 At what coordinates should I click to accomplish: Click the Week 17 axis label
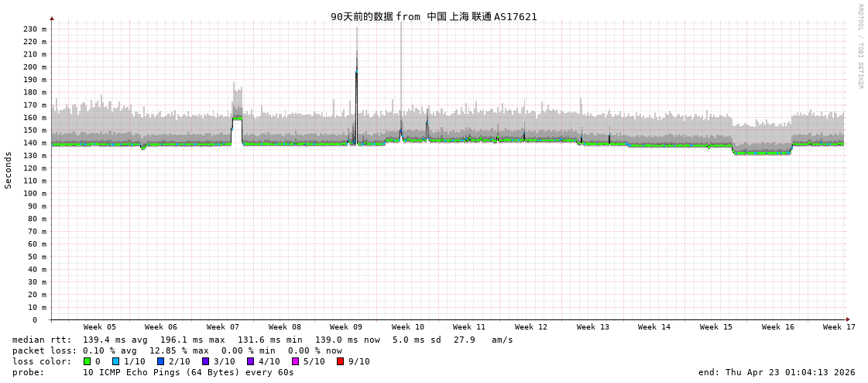(839, 327)
